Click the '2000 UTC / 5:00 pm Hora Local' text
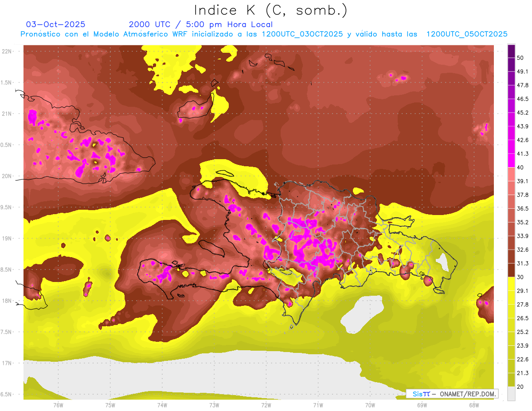 [x=200, y=24]
